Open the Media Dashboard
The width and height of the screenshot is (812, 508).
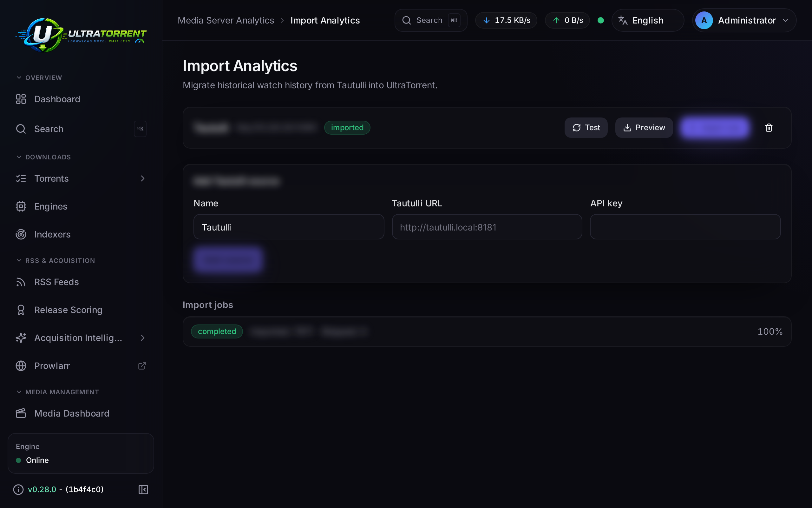coord(81,413)
